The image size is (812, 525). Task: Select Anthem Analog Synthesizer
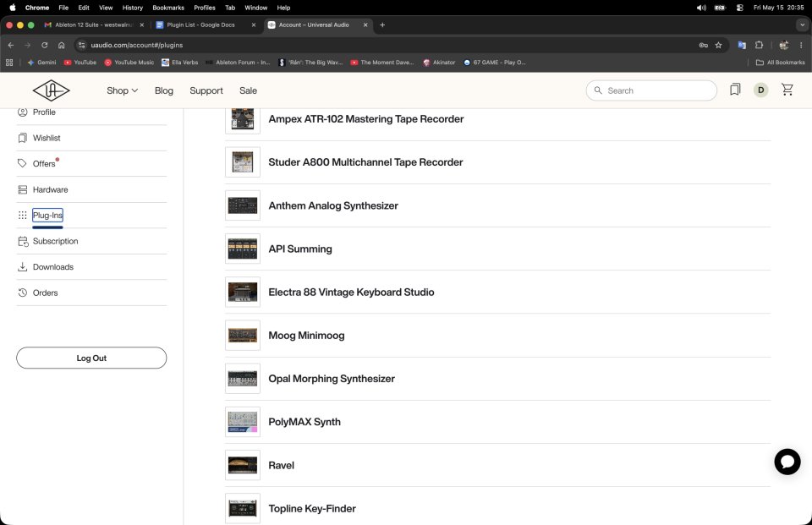tap(333, 205)
